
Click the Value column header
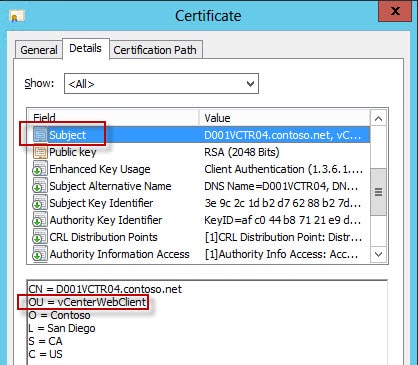pyautogui.click(x=285, y=118)
